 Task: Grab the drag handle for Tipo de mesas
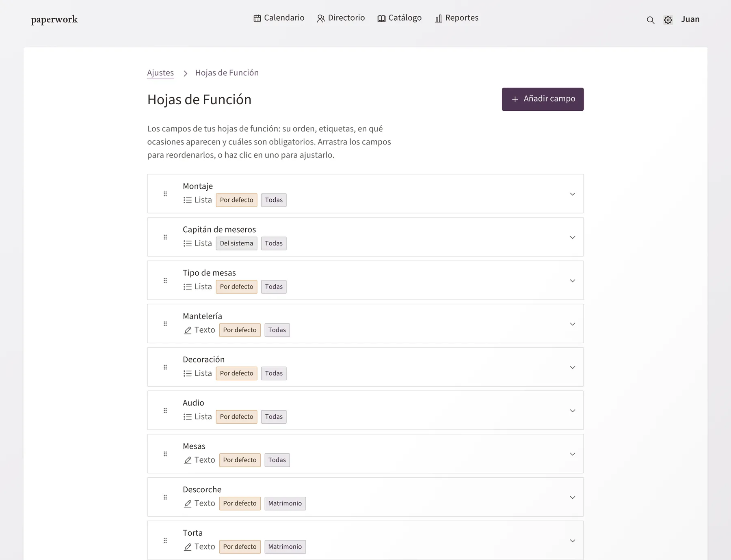point(165,281)
